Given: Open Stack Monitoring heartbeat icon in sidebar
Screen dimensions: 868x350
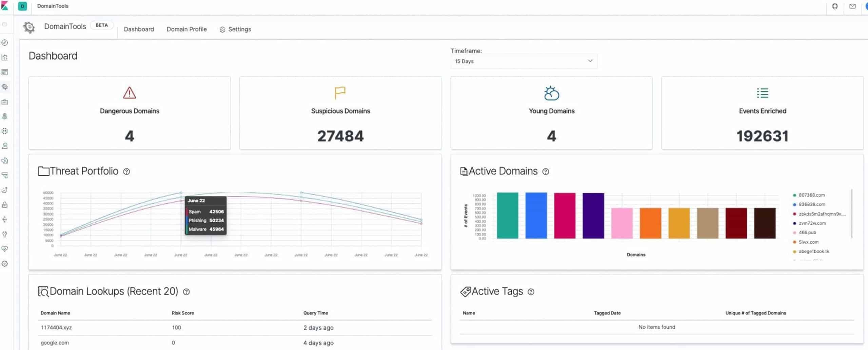Looking at the screenshot, I should 5,249.
